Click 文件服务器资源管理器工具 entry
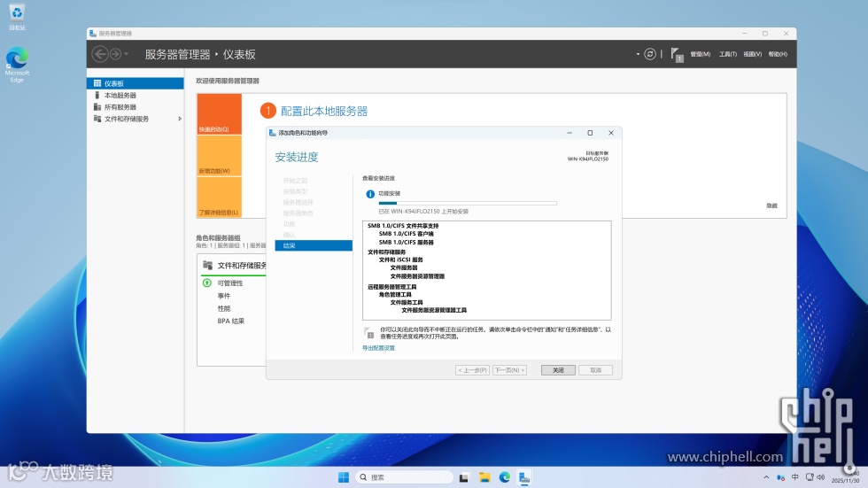Screen dimensions: 868x488 click(434, 310)
